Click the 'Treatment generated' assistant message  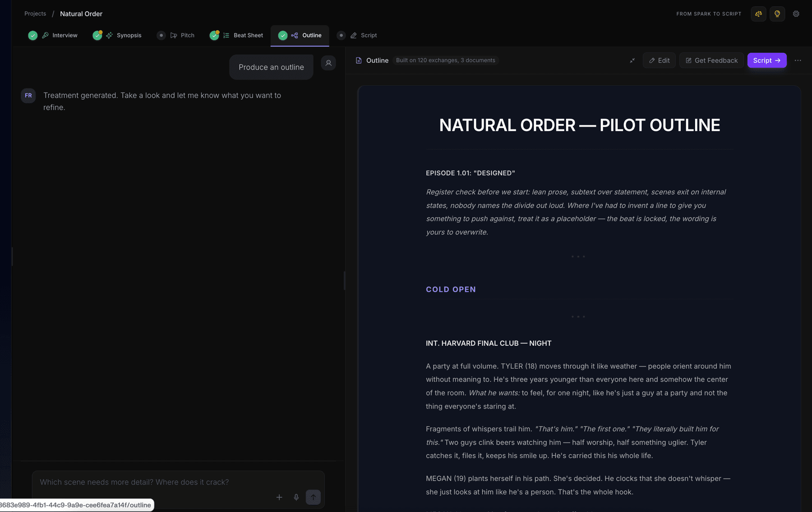click(x=162, y=101)
